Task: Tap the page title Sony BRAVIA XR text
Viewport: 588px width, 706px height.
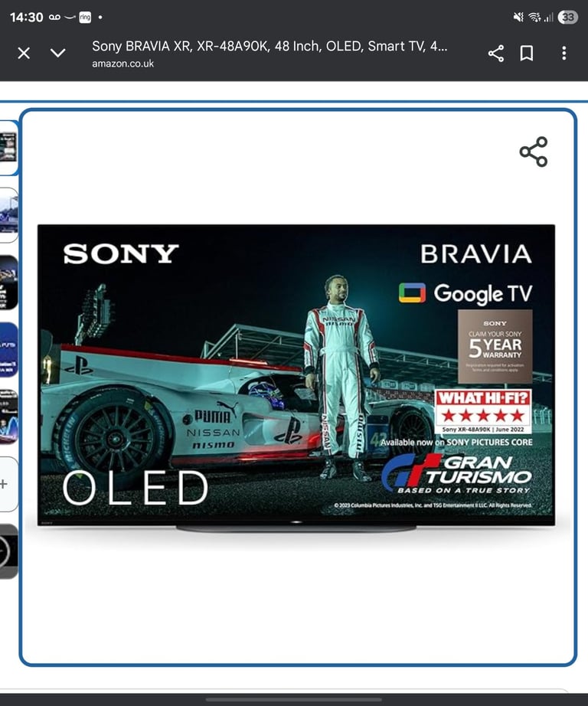Action: point(269,46)
